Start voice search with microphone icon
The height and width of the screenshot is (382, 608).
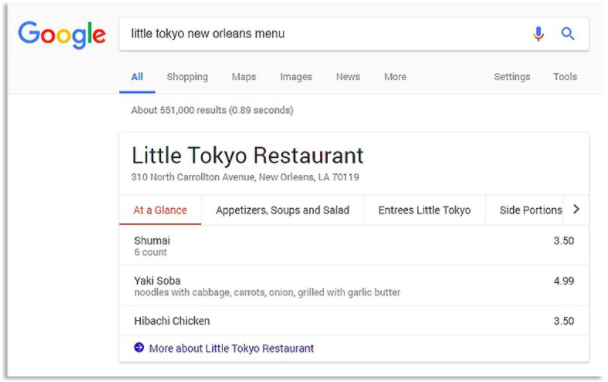click(538, 34)
